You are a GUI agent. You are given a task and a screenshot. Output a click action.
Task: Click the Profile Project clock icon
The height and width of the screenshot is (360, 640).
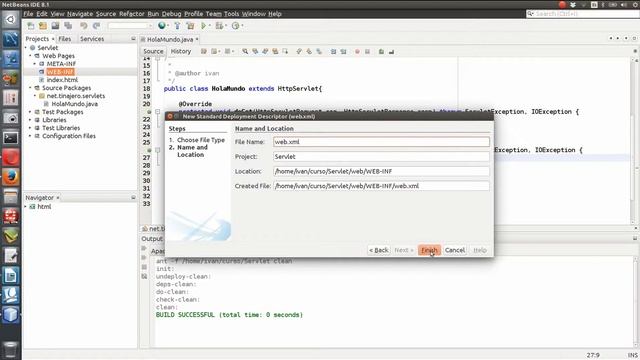click(x=235, y=26)
